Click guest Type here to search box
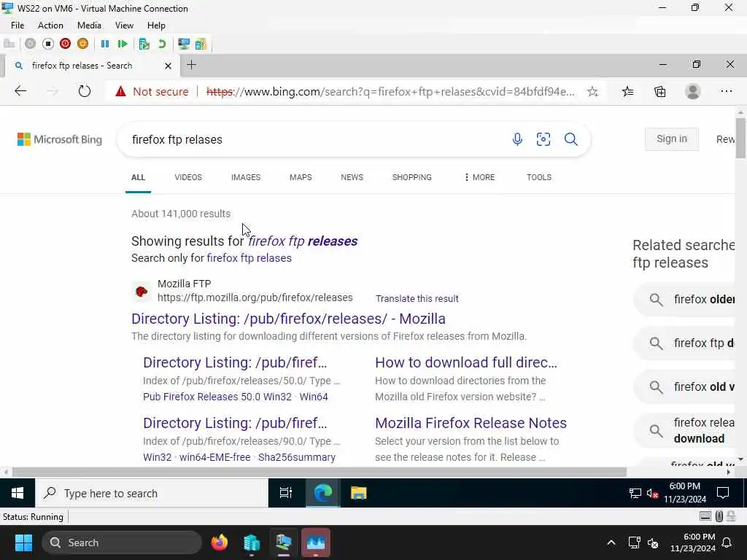The width and height of the screenshot is (747, 560). pos(152,493)
